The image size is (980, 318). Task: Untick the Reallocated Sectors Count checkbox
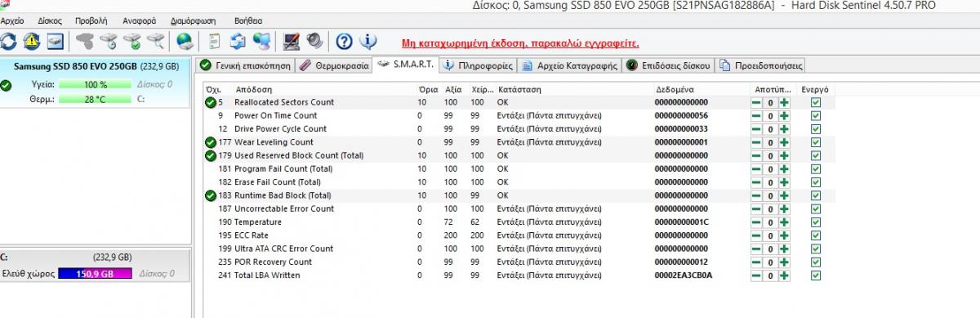point(816,103)
